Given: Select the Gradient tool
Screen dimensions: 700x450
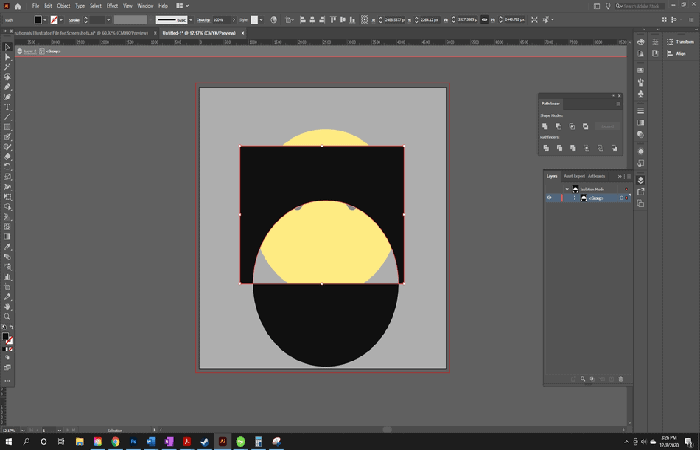Looking at the screenshot, I should click(x=7, y=237).
